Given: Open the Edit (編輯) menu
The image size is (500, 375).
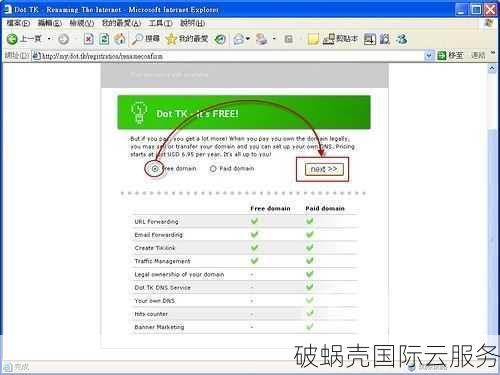Looking at the screenshot, I should [50, 23].
